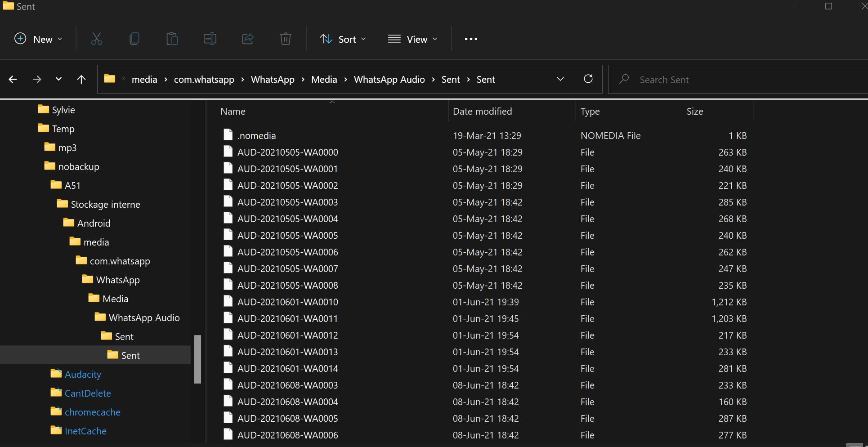Click icon of AUD-20210601-WA0010 file
This screenshot has height=447, width=868.
pos(228,301)
